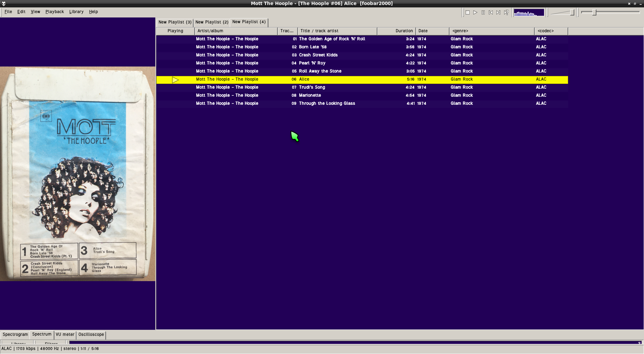Pause playback using the Pause icon
Viewport: 644px width, 354px height.
pyautogui.click(x=483, y=12)
